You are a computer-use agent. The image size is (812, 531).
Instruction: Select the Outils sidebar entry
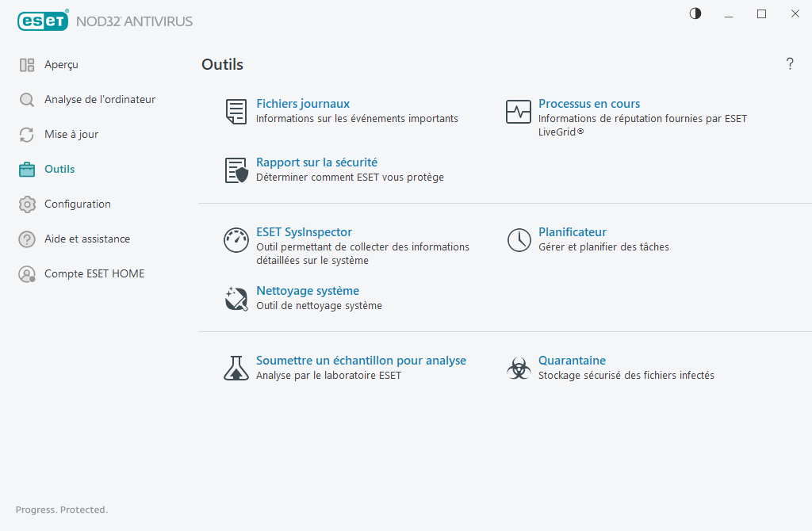59,169
